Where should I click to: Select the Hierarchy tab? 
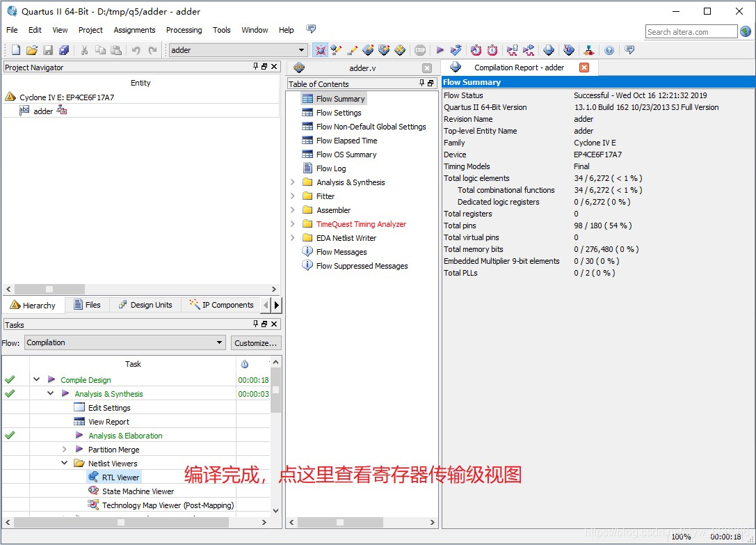point(33,305)
